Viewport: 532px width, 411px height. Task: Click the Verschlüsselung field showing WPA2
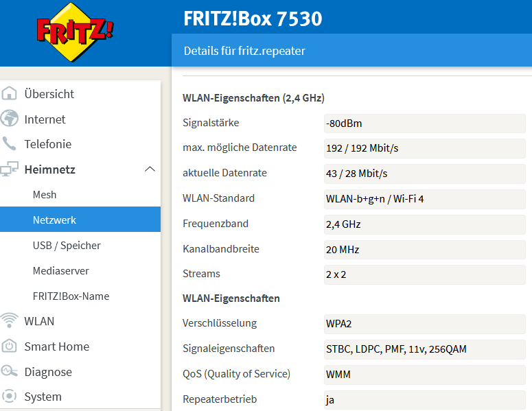click(425, 324)
